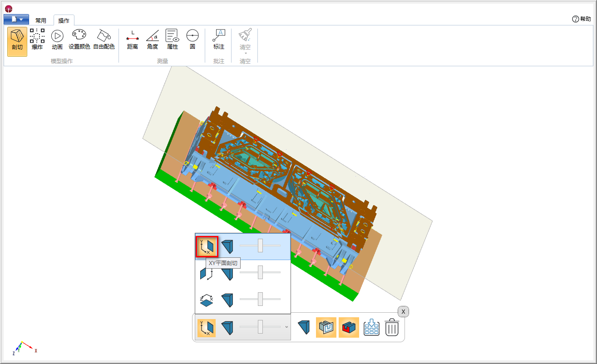597x364 pixels.
Task: Select the 圆 circle measurement tool
Action: [192, 39]
